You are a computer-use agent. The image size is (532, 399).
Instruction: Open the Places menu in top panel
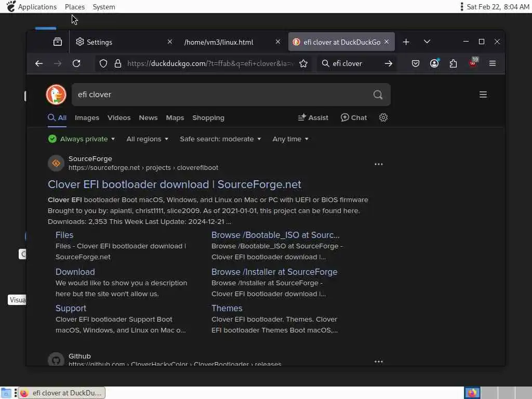point(75,7)
